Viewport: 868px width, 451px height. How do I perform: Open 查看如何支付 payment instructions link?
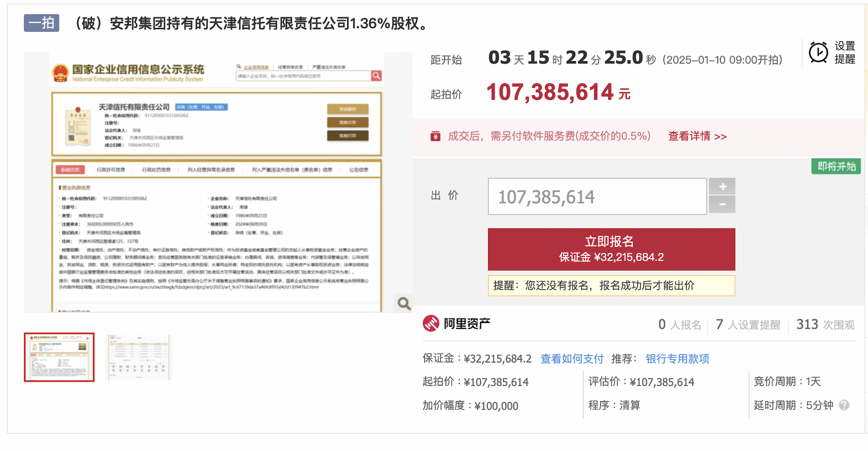[572, 359]
